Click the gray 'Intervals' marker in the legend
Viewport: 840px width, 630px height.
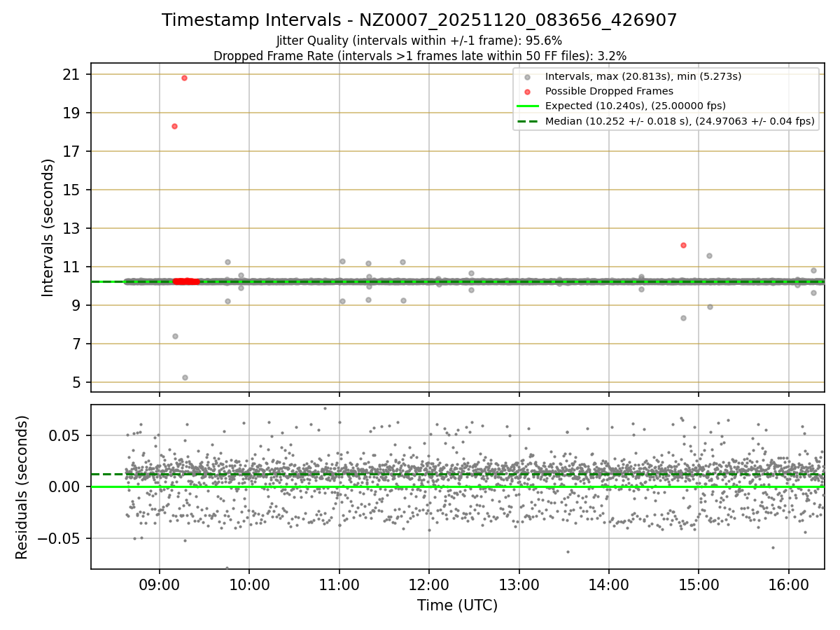[527, 76]
